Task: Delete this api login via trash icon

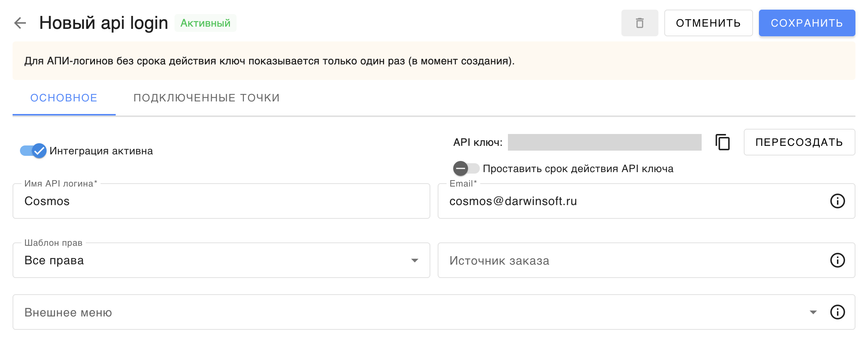Action: point(640,23)
